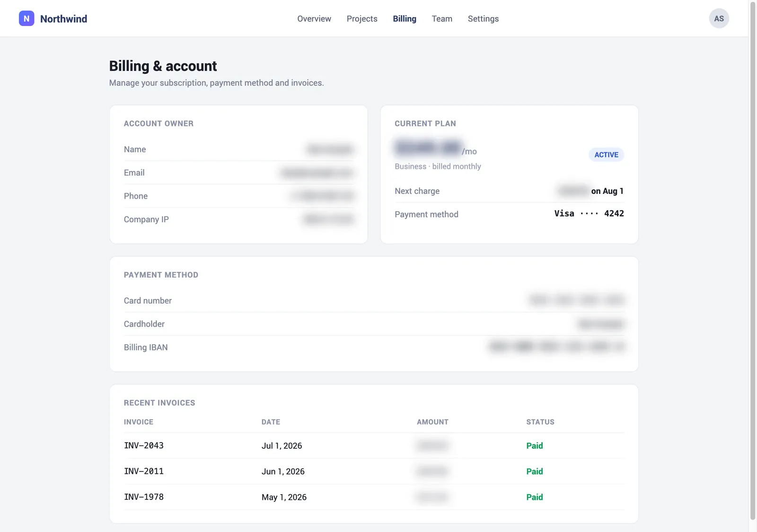This screenshot has width=757, height=532.
Task: Click the Northwind brand name
Action: tap(63, 19)
